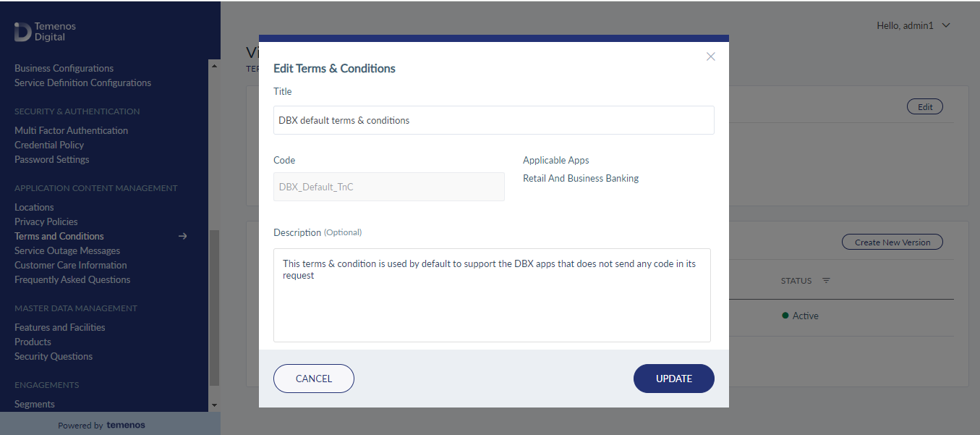The image size is (980, 435).
Task: Click Create New Version button
Action: pos(892,242)
